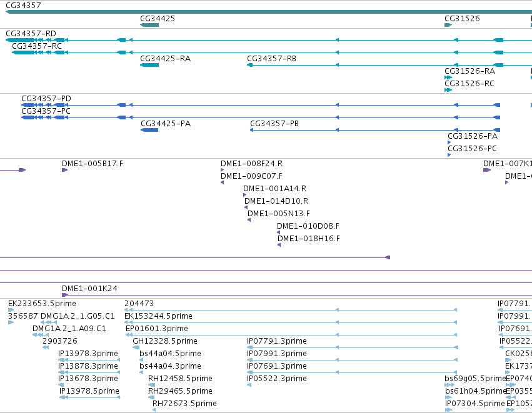
Task: Select the DMG1A2_1.G05.C1 label
Action: 78,316
